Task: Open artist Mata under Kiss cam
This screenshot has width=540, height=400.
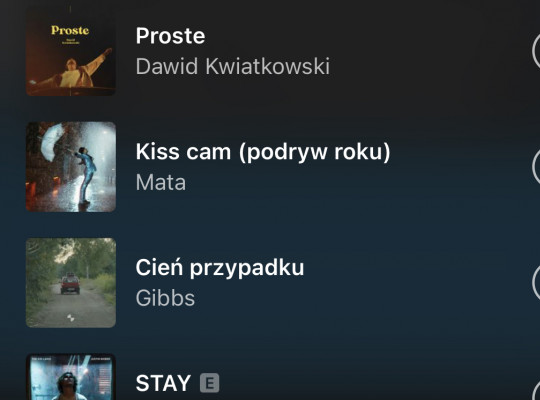Action: pyautogui.click(x=161, y=182)
